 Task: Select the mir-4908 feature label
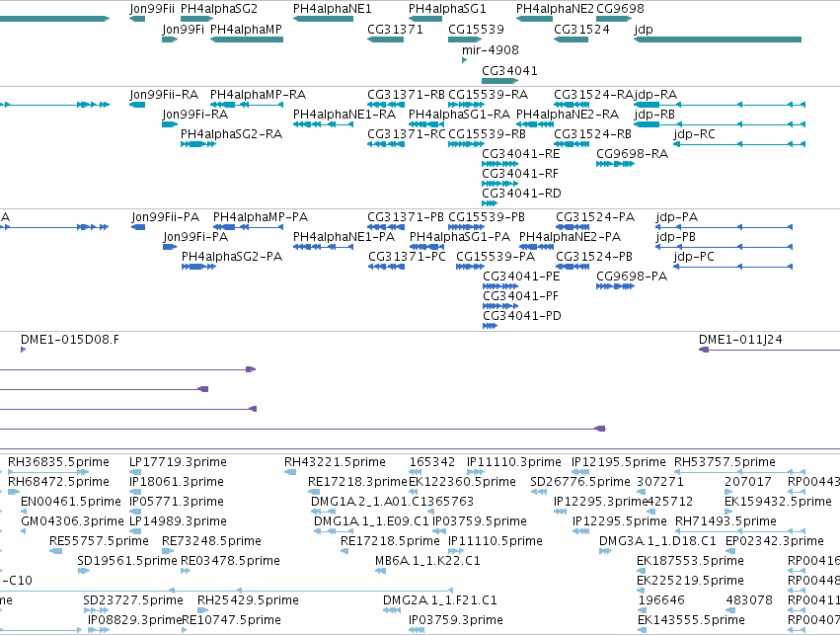pyautogui.click(x=491, y=50)
